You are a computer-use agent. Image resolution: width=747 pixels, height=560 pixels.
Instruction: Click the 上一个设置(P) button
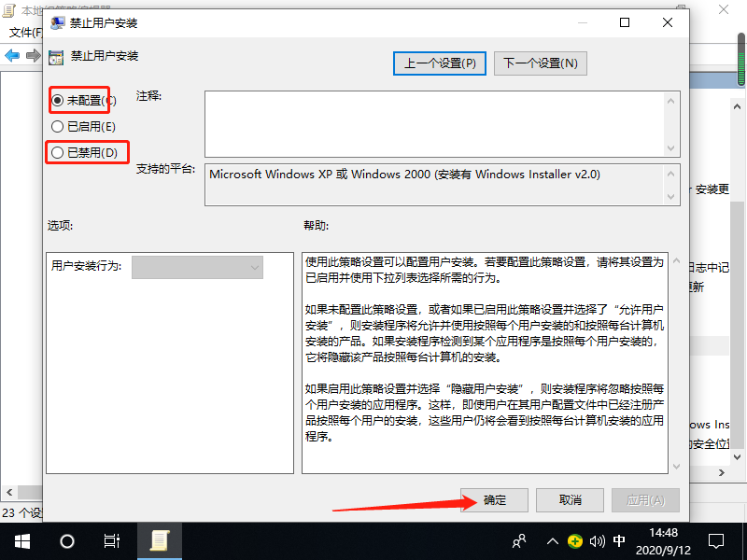pyautogui.click(x=440, y=63)
